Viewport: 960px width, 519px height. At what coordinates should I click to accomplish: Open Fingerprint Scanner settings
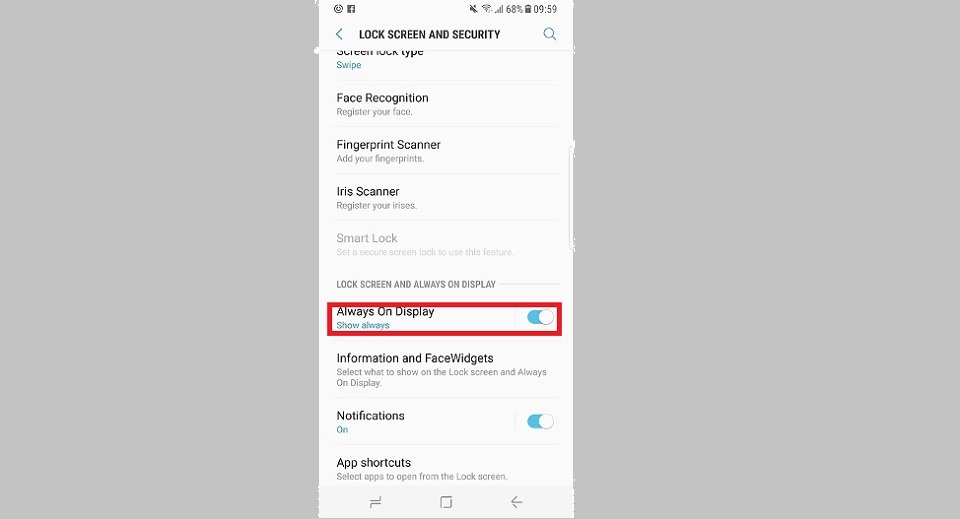tap(446, 151)
